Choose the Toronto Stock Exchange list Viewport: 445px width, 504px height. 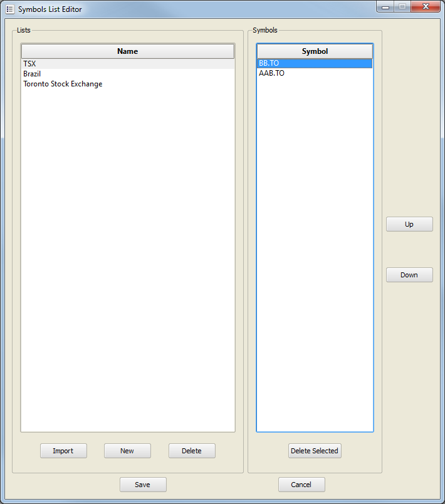(x=63, y=84)
